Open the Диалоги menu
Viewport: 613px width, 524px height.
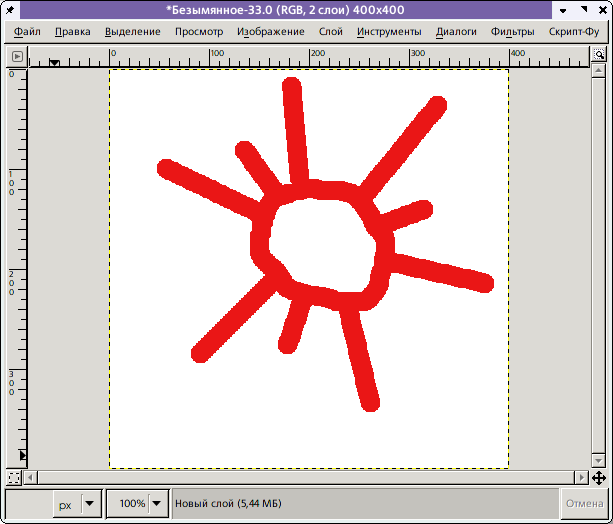(456, 31)
